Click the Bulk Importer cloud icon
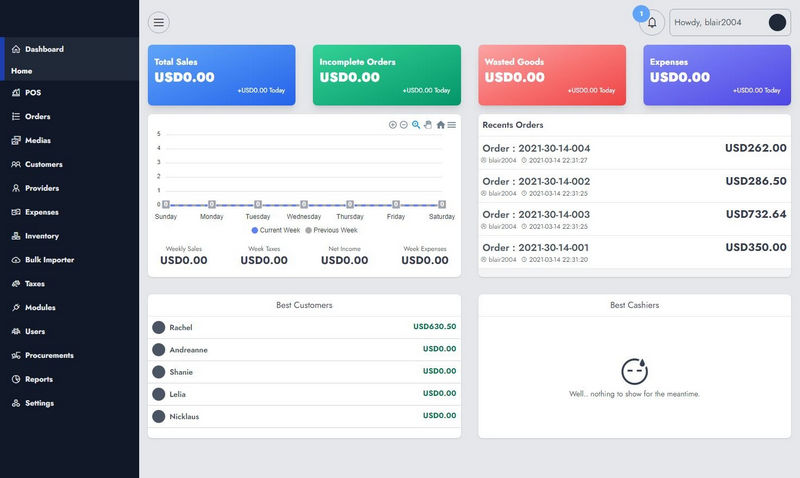The width and height of the screenshot is (800, 478). [x=16, y=260]
